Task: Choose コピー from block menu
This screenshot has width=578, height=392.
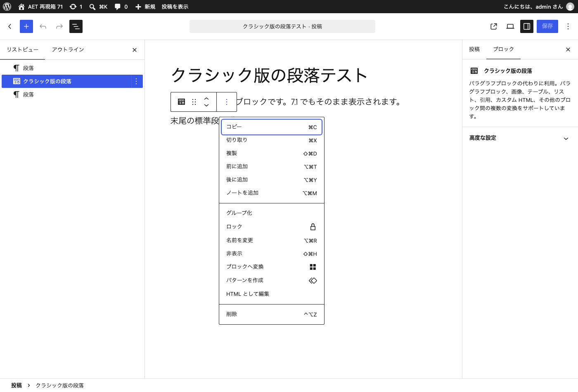Action: tap(272, 127)
